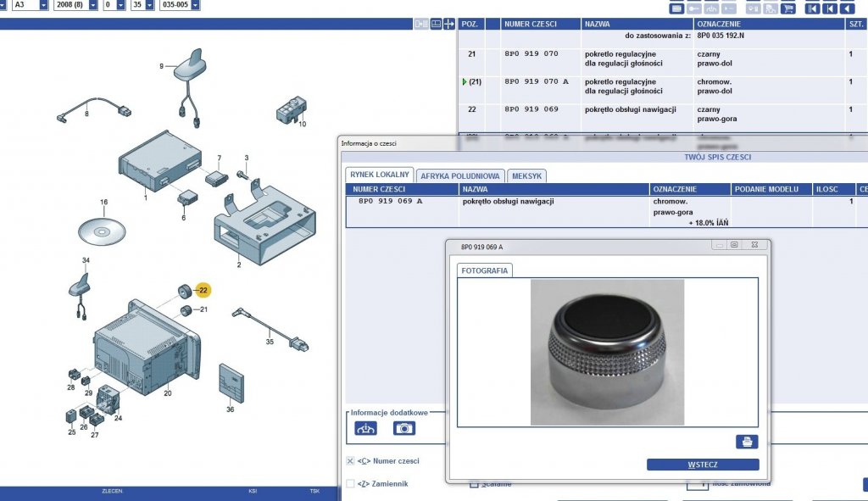The width and height of the screenshot is (868, 501).
Task: Click ZLECEN in the bottom bar
Action: 113,491
